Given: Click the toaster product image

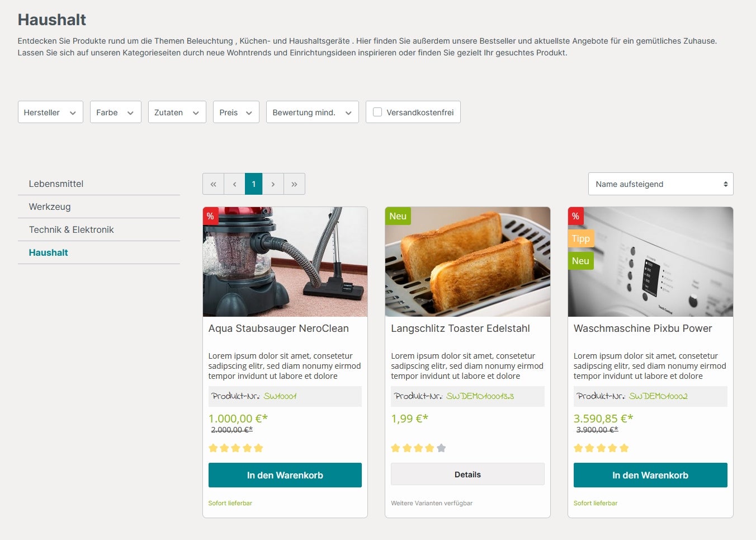Looking at the screenshot, I should pyautogui.click(x=467, y=262).
